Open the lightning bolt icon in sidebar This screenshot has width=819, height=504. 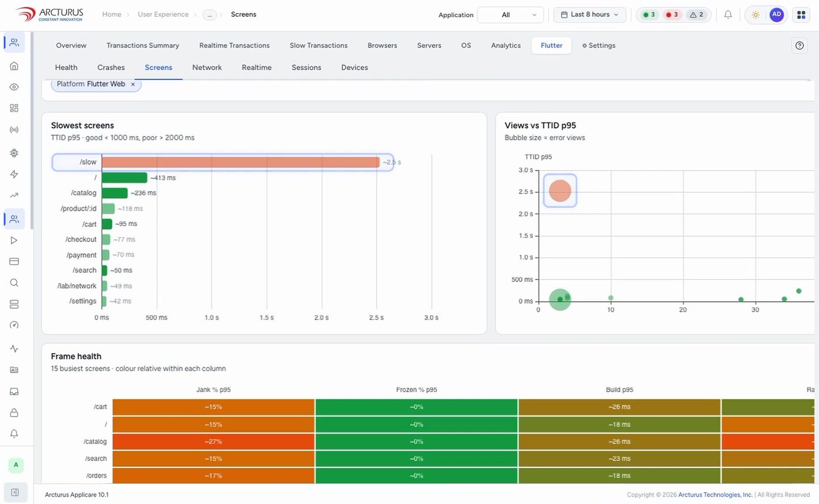pyautogui.click(x=14, y=174)
